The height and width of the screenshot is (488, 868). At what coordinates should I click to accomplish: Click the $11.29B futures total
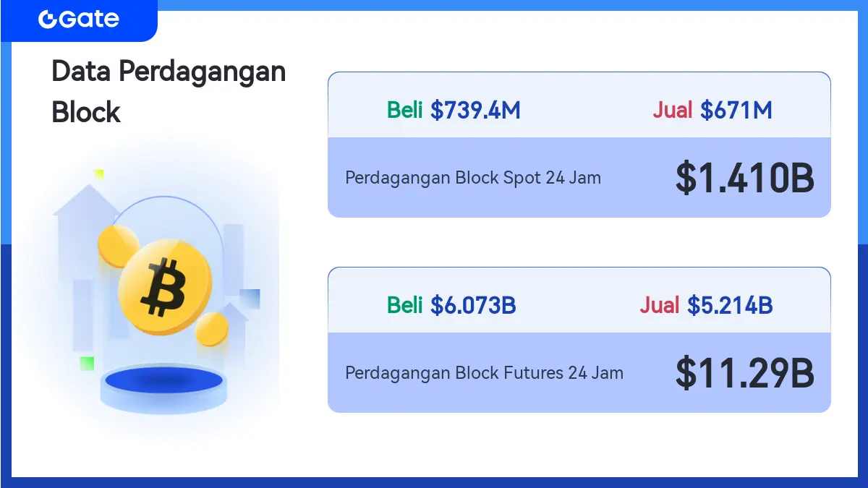coord(745,373)
